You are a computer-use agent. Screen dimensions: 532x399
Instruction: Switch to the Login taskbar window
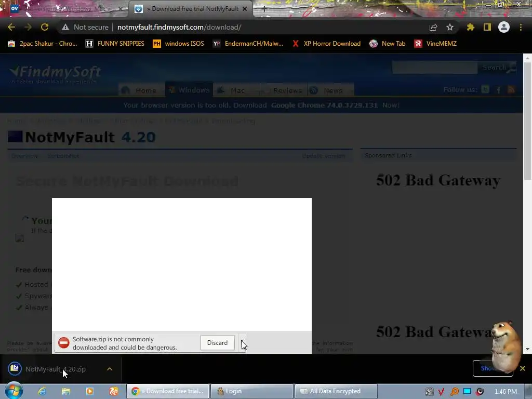click(x=252, y=391)
